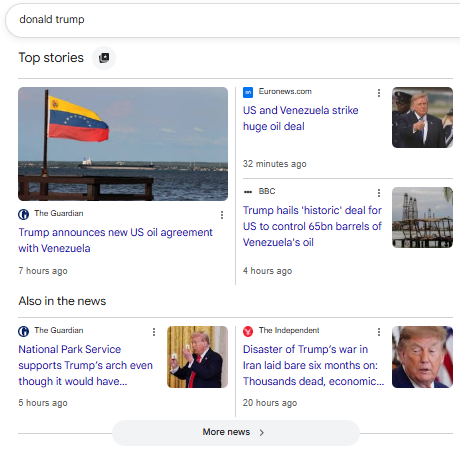
Task: Open 'US and Venezuela strike huge oil deal'
Action: click(x=300, y=118)
